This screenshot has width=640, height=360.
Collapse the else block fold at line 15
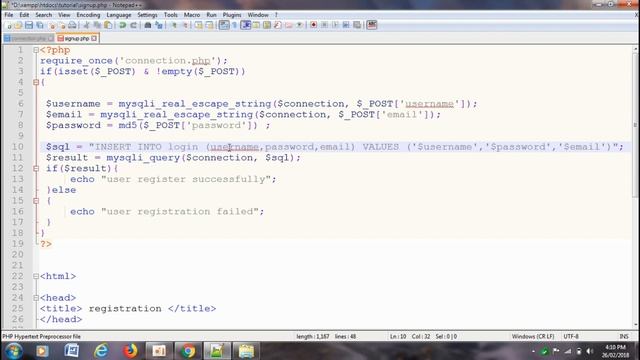[x=36, y=201]
